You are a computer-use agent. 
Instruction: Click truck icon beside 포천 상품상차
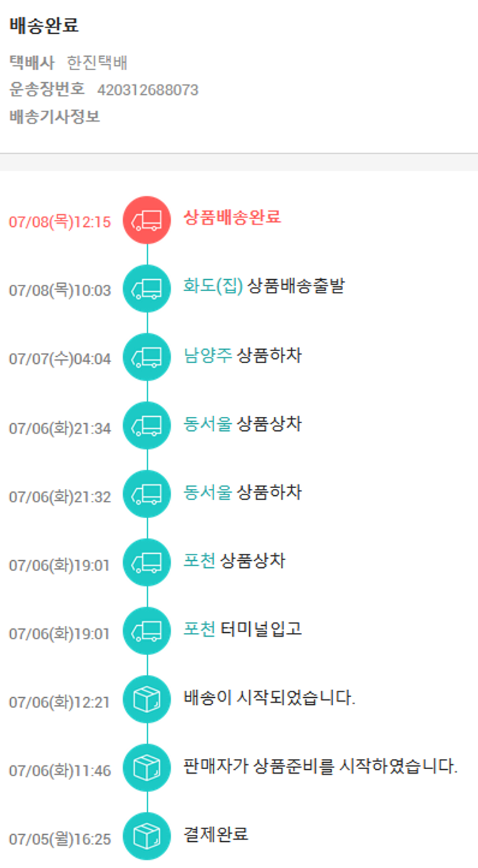point(147,563)
